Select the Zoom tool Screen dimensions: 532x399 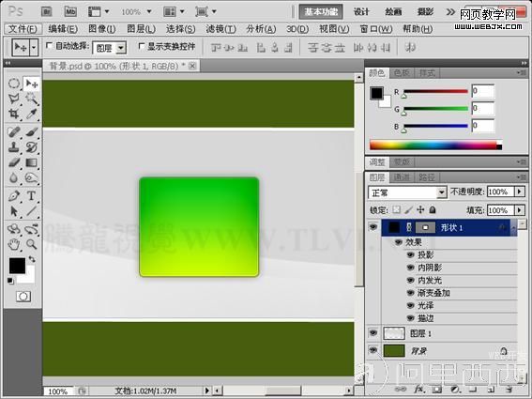31,244
